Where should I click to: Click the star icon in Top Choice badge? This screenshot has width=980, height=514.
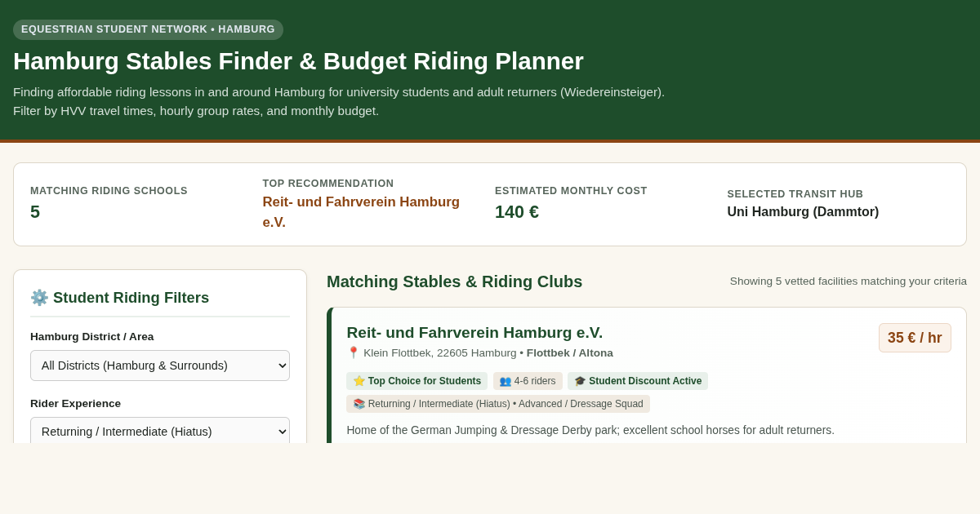point(359,381)
